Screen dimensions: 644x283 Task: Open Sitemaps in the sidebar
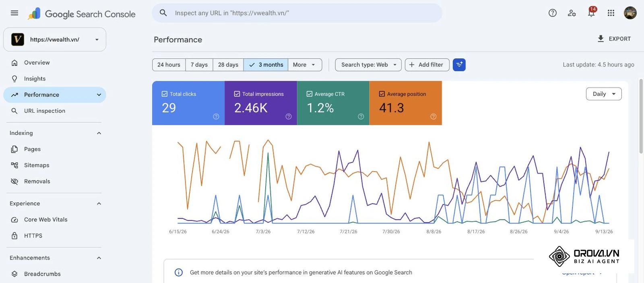55,165
